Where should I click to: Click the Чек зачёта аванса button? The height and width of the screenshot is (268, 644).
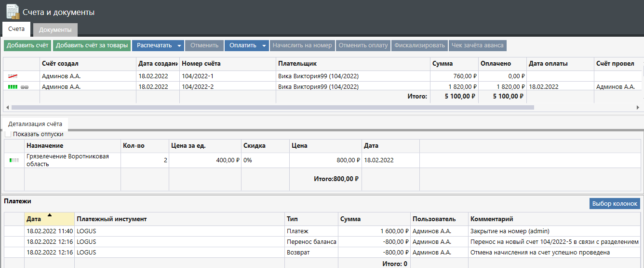[x=478, y=45]
